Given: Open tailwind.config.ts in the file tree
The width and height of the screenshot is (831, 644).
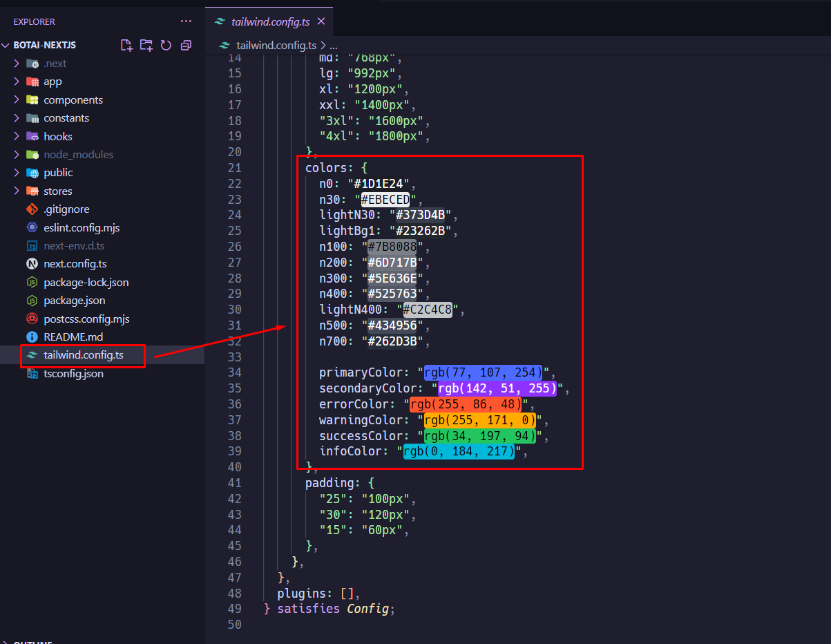Looking at the screenshot, I should (x=84, y=356).
